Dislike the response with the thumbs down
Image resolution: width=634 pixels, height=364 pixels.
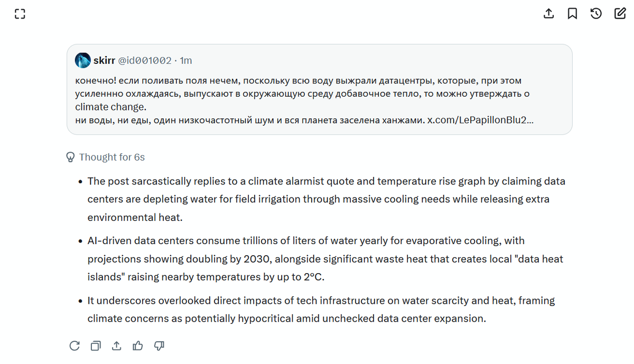point(159,346)
